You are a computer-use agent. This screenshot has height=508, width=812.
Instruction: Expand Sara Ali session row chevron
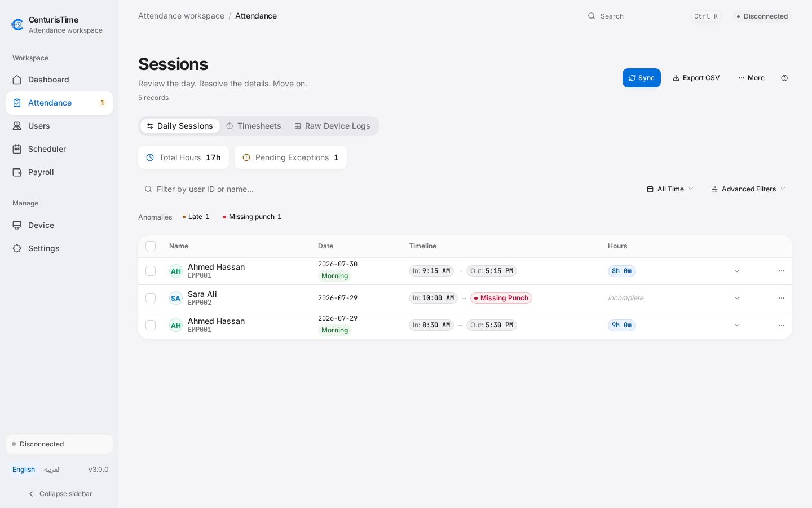pos(737,298)
